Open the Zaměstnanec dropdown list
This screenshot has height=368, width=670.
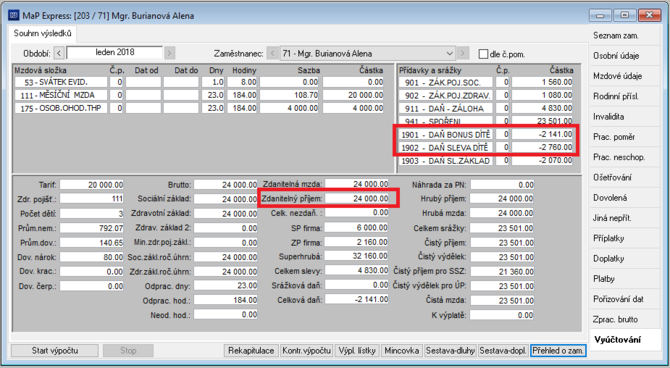tap(450, 54)
